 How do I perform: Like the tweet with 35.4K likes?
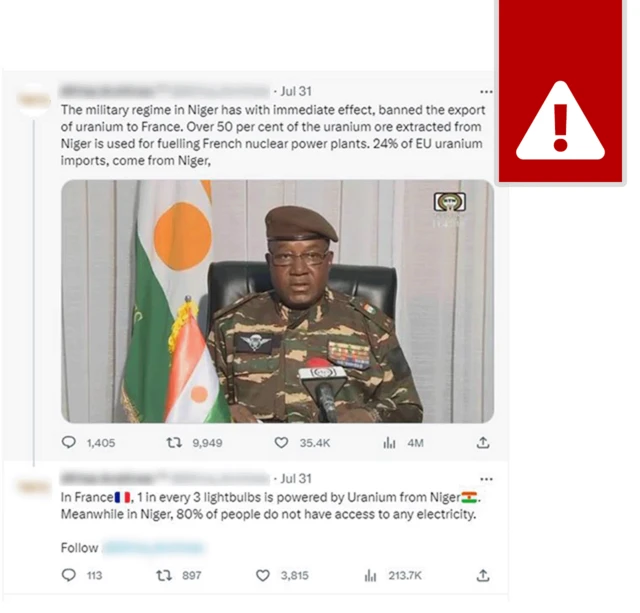tap(281, 442)
